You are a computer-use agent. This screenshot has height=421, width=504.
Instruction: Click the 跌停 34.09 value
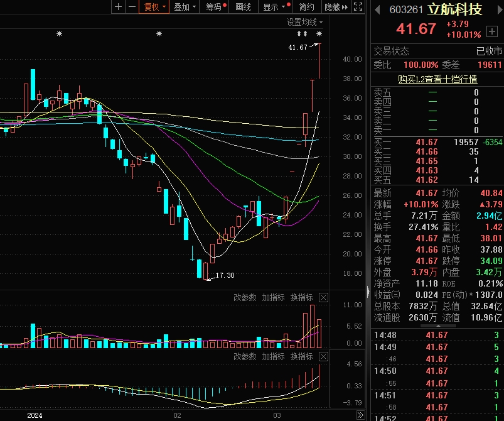pyautogui.click(x=491, y=261)
